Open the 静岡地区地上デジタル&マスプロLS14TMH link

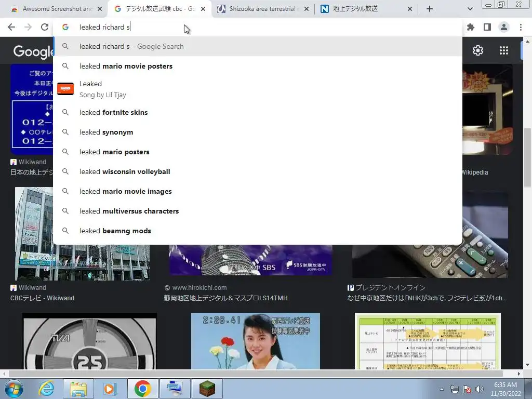click(x=225, y=298)
